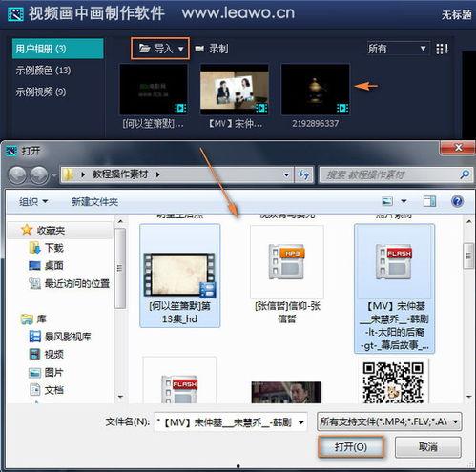Open 文档 library

[x=53, y=390]
